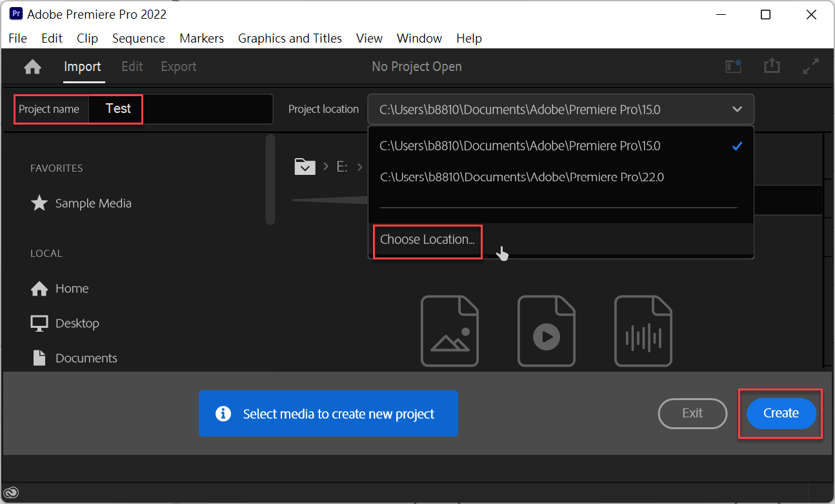Click the LOCAL section heading
The image size is (835, 504).
[x=46, y=254]
